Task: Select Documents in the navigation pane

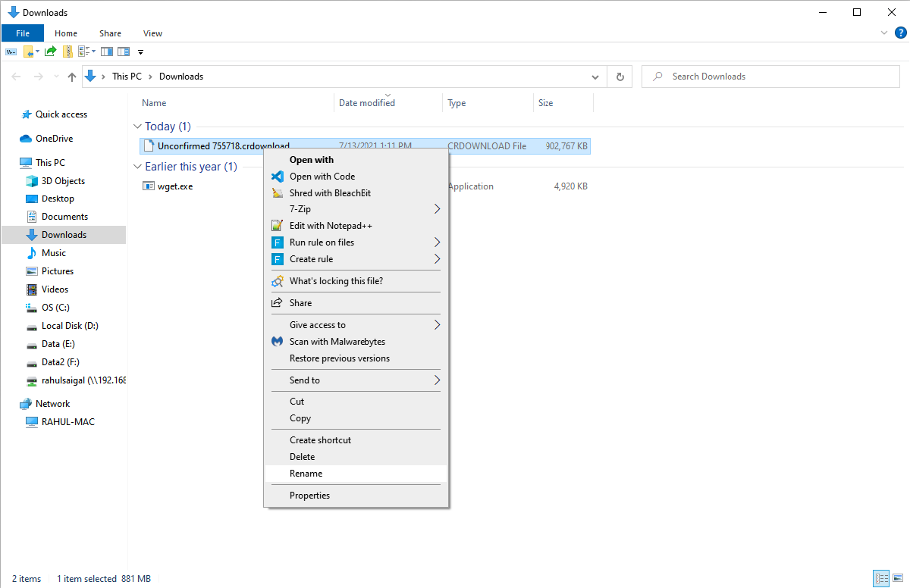Action: (x=64, y=217)
